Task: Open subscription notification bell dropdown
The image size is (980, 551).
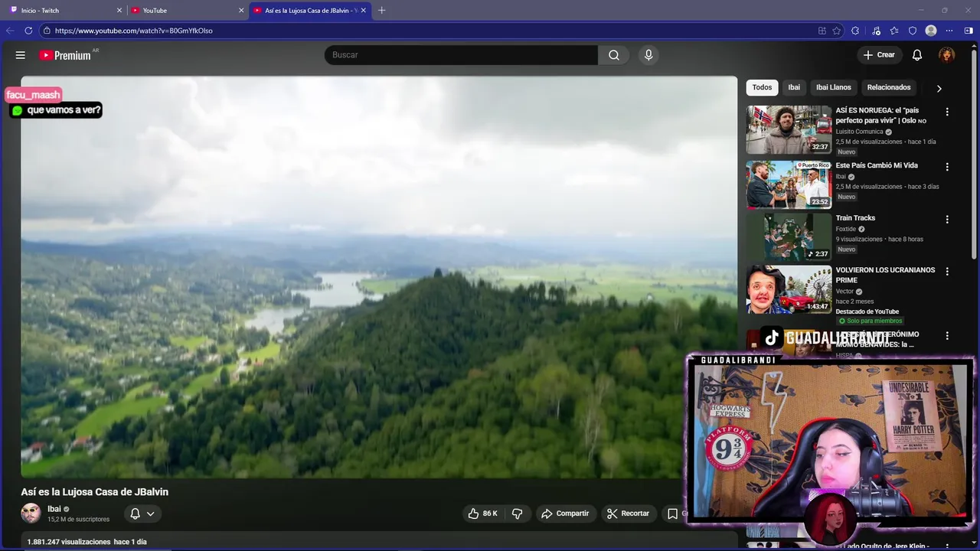Action: [142, 514]
